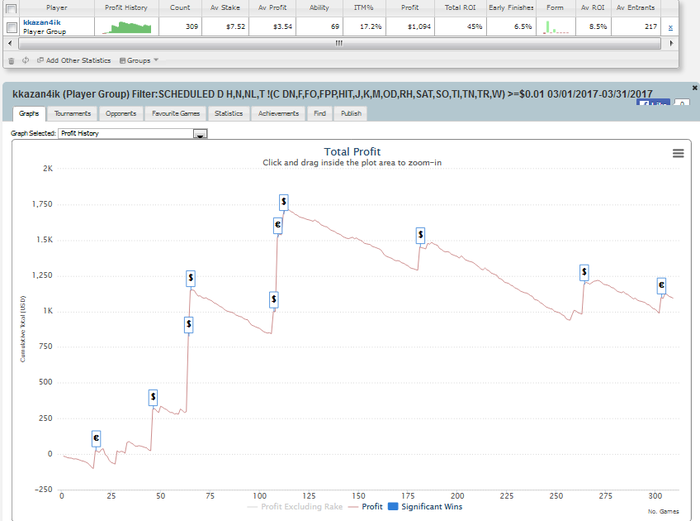Viewport: 700px width, 521px height.
Task: Sort by the Profit column header
Action: [410, 8]
